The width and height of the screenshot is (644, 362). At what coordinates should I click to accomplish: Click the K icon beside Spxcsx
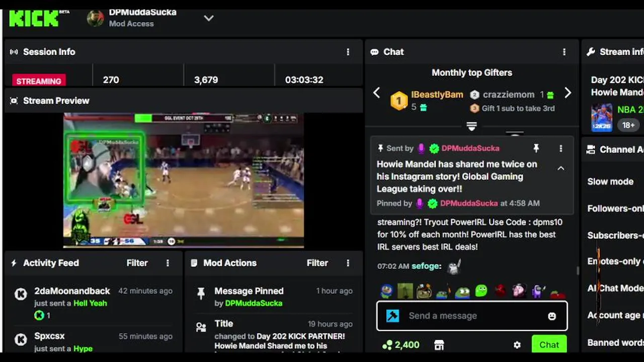21,340
